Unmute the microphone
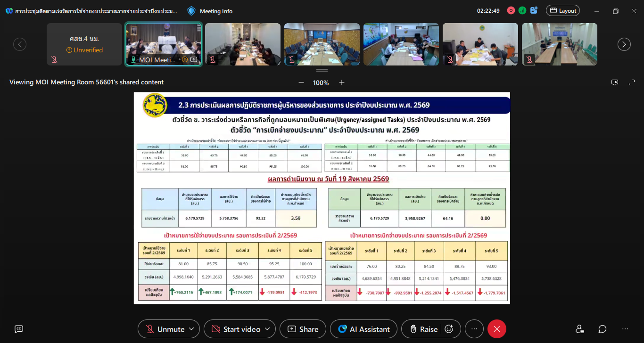 (x=165, y=329)
